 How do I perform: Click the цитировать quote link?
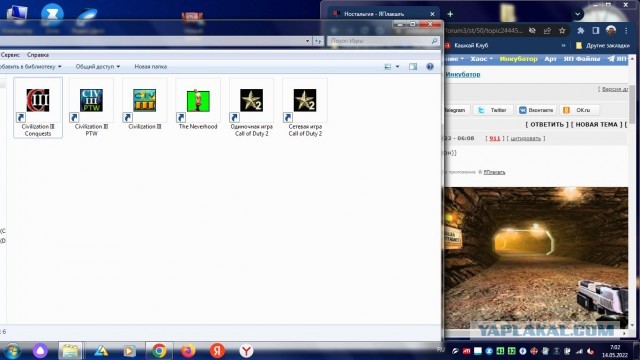pos(525,138)
